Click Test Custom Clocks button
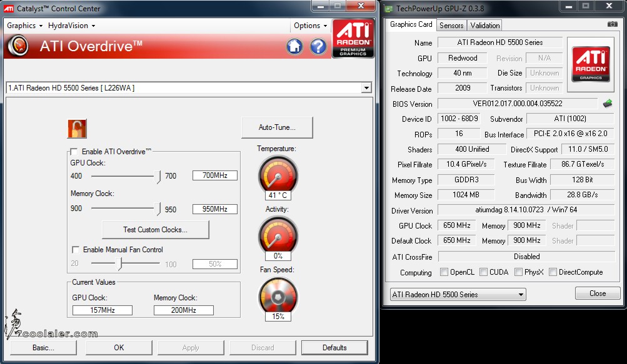This screenshot has width=627, height=364. [x=155, y=230]
